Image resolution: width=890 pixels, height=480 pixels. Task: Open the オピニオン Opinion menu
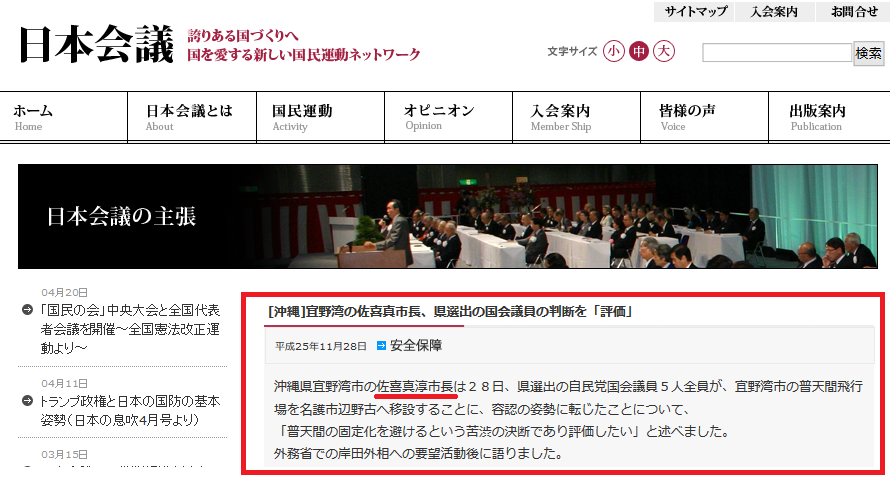pyautogui.click(x=448, y=117)
